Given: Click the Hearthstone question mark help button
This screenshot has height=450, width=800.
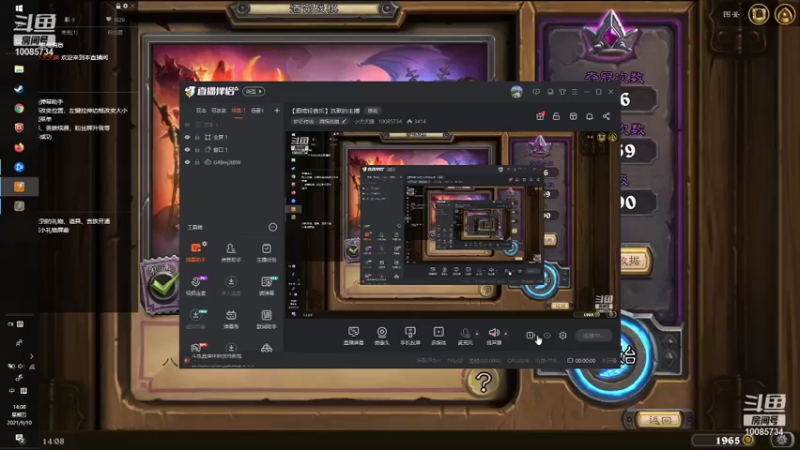Looking at the screenshot, I should point(483,382).
